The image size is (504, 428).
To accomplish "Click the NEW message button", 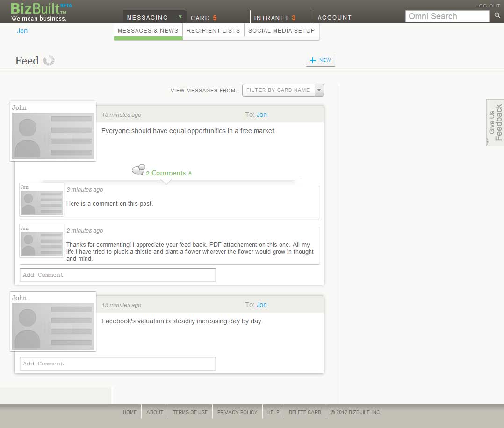I will pos(320,60).
